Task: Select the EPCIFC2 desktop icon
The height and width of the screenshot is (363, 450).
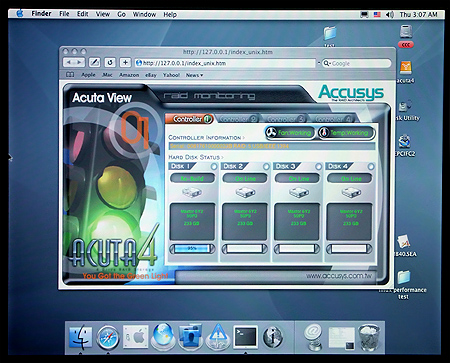Action: click(404, 142)
